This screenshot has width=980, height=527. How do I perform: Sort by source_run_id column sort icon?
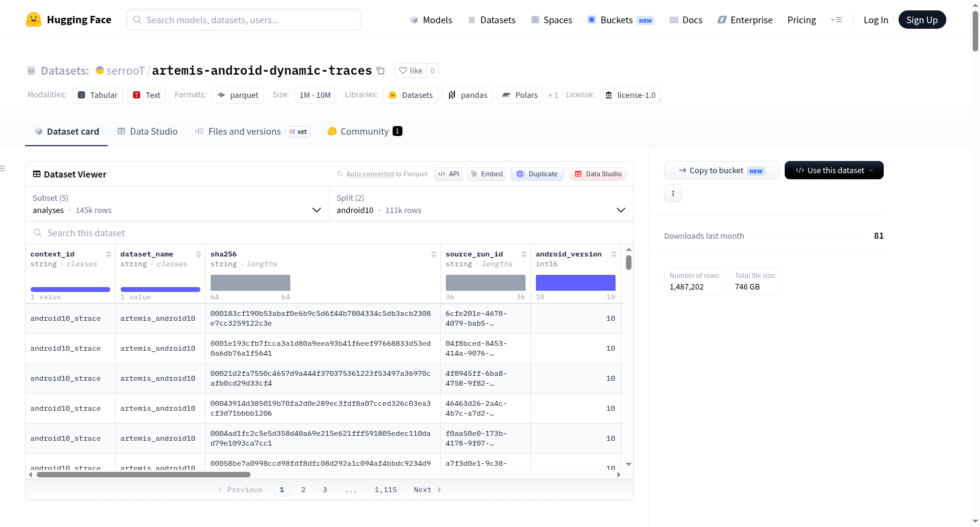tap(524, 254)
